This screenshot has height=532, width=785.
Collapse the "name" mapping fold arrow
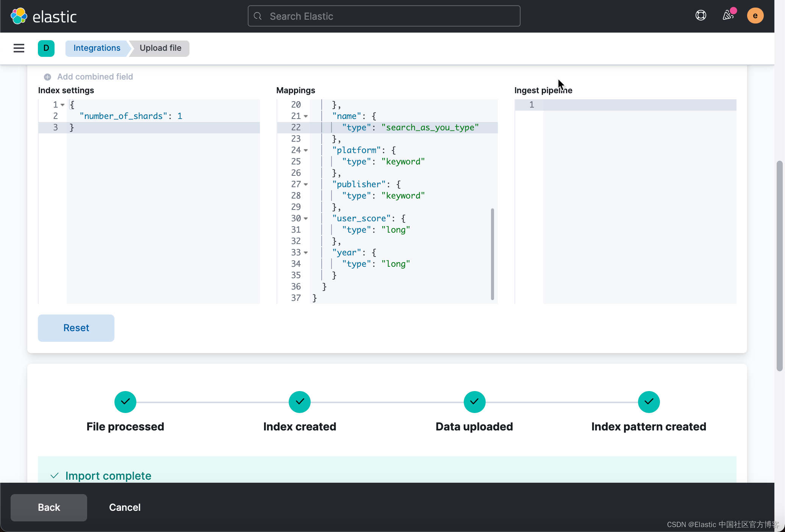tap(306, 116)
